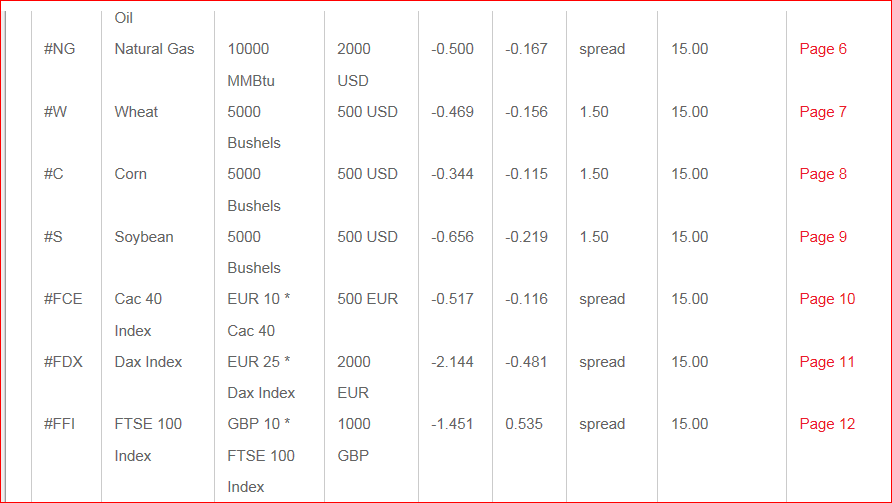
Task: Select the #FFI symbol cell
Action: pos(59,424)
